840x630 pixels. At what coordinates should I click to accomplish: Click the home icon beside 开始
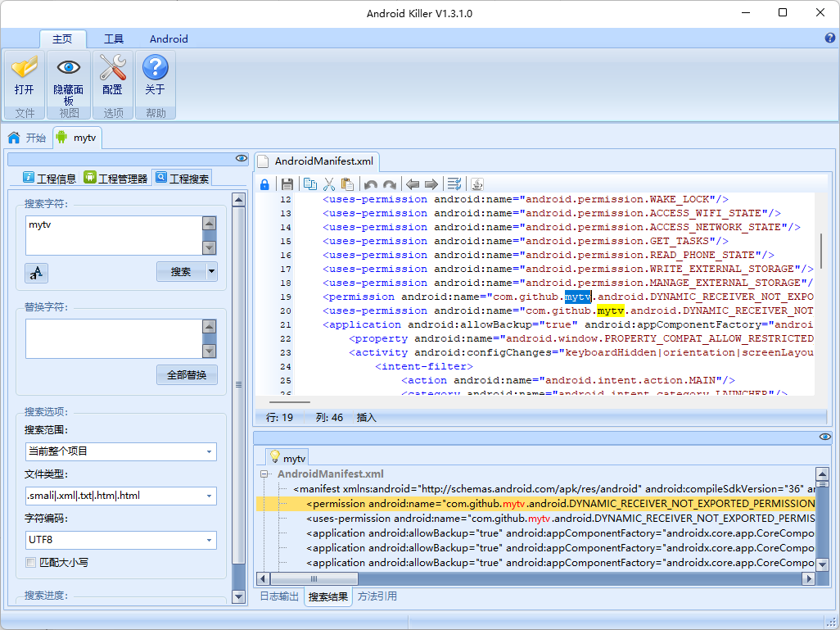(14, 138)
